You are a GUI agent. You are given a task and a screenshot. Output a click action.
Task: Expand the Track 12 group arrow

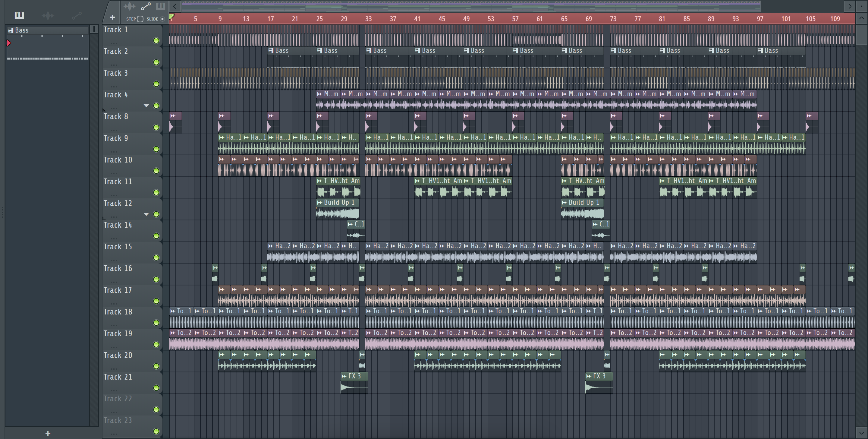[x=146, y=214]
